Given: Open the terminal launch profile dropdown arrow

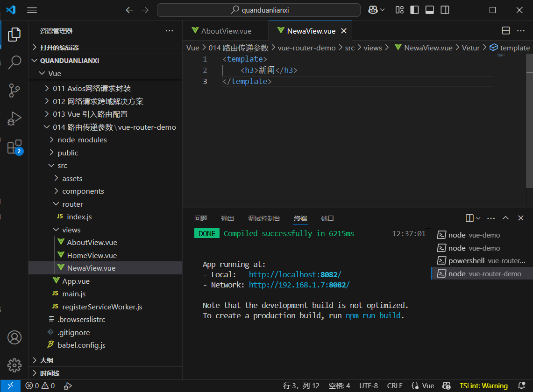Looking at the screenshot, I should point(478,218).
